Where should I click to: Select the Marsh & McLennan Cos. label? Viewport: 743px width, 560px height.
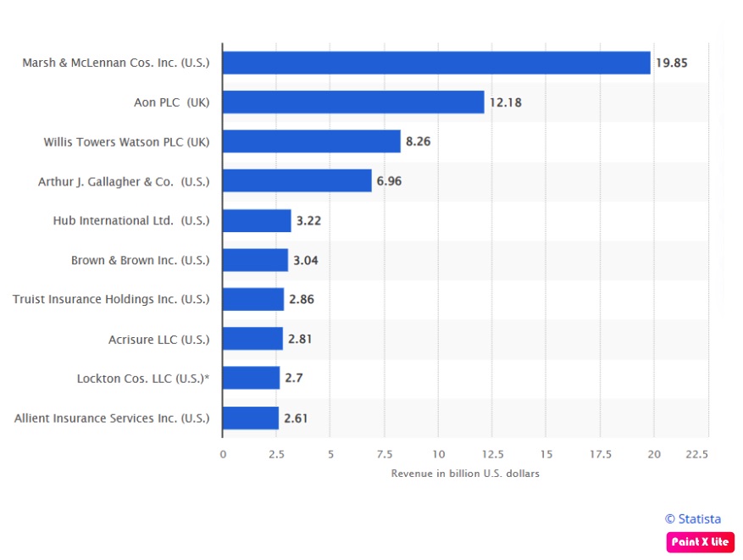[x=116, y=63]
